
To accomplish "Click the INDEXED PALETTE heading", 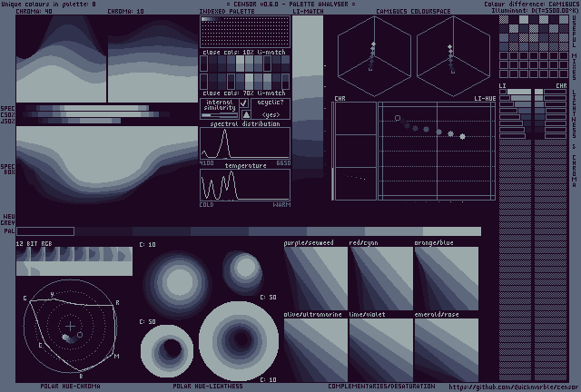I will 227,12.
